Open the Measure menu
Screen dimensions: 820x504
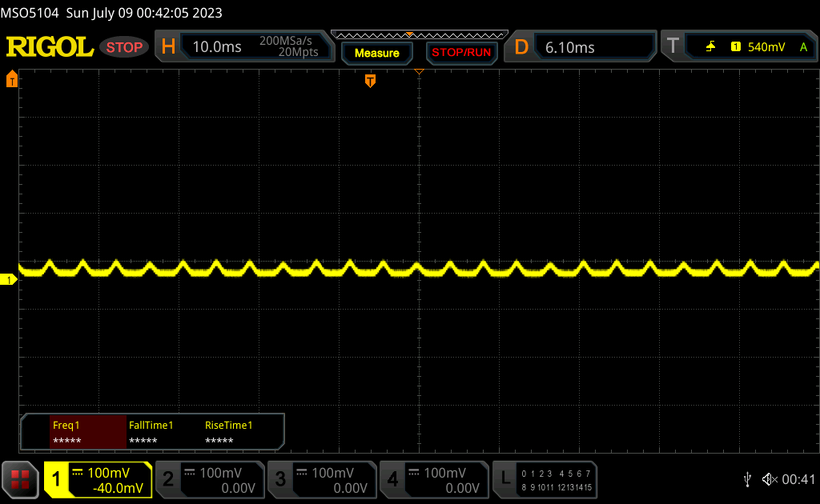click(376, 53)
